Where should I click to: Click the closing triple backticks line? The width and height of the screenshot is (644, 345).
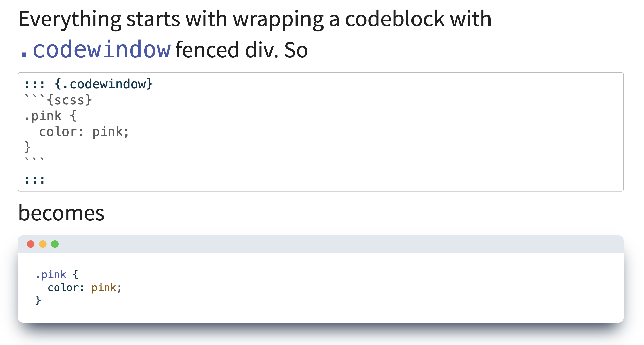pos(34,161)
